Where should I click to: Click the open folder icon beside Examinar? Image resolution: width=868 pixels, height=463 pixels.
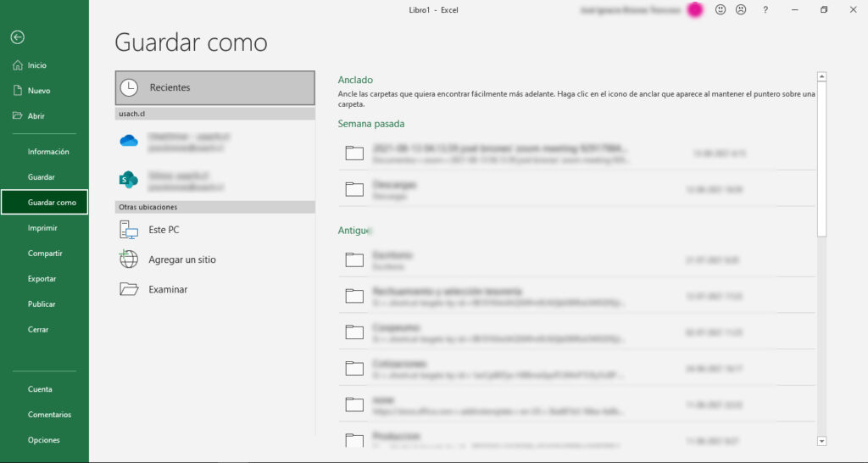129,289
